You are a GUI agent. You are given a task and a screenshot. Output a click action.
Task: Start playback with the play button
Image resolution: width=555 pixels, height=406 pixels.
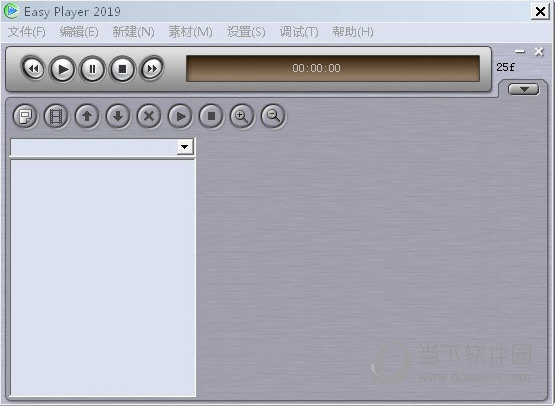point(63,69)
